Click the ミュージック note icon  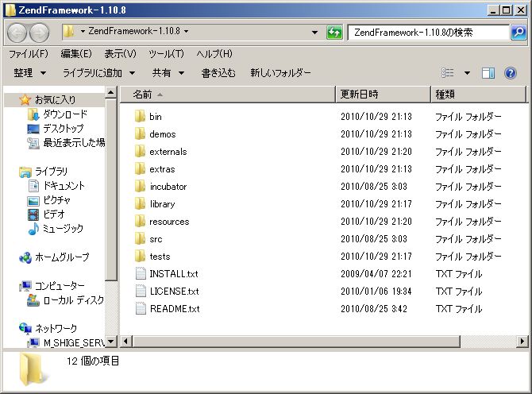33,229
